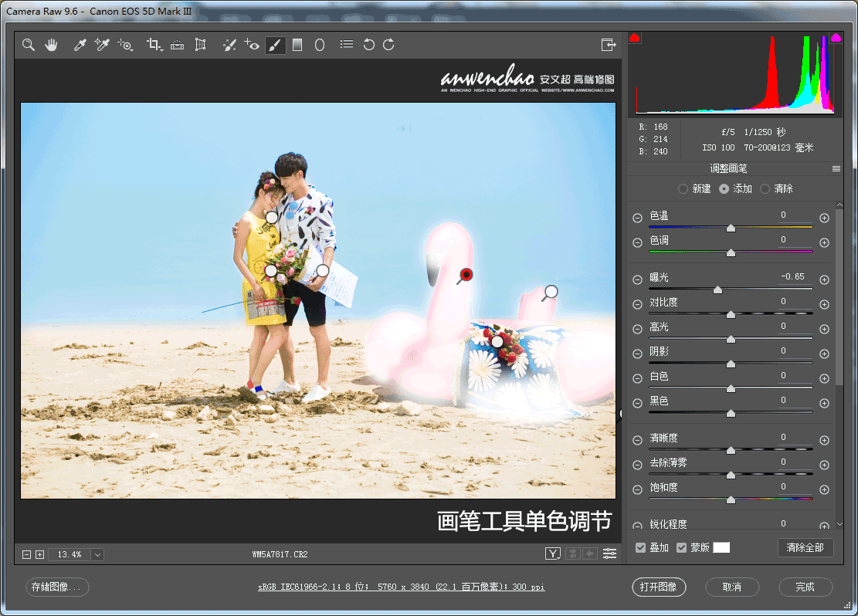Viewport: 858px width, 616px height.
Task: Click the 完成 button
Action: click(805, 587)
